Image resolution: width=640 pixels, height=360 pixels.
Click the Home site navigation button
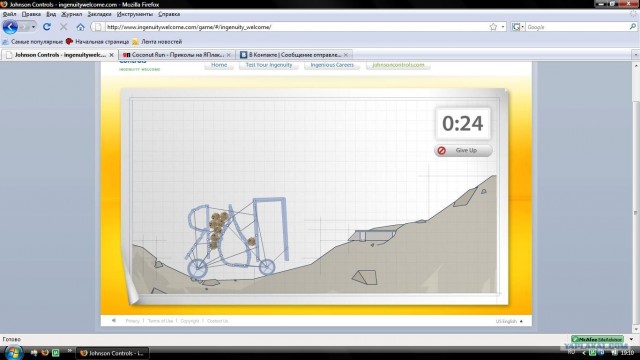coord(219,65)
